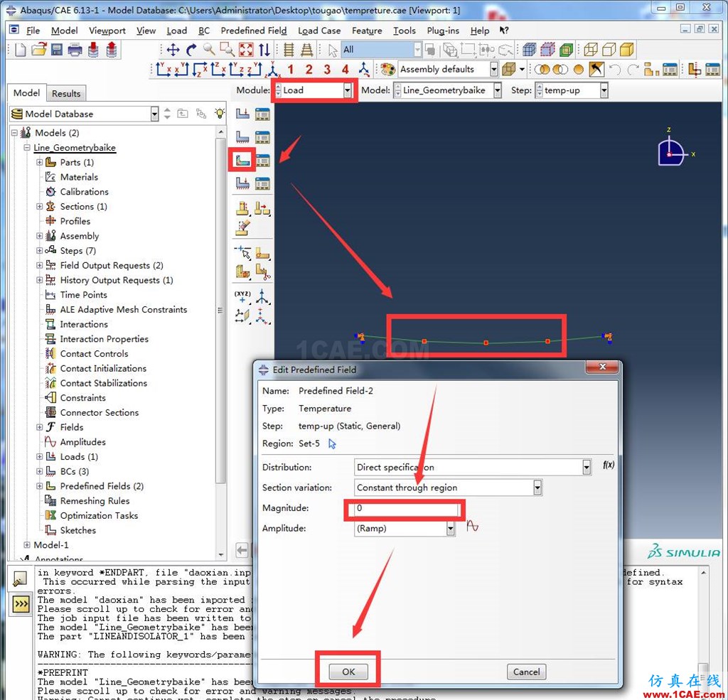Select the Magnify View tool

click(209, 49)
